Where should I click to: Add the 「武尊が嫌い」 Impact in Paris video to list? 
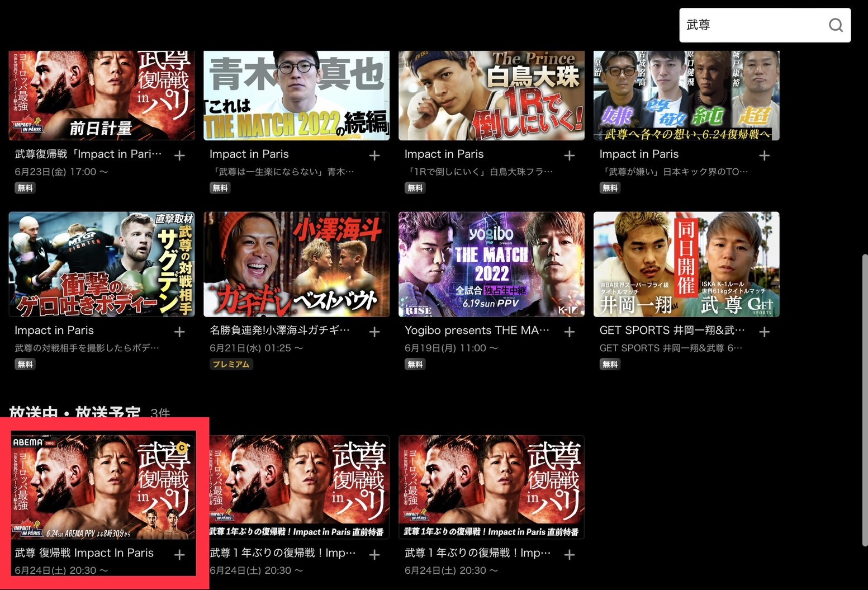click(765, 155)
